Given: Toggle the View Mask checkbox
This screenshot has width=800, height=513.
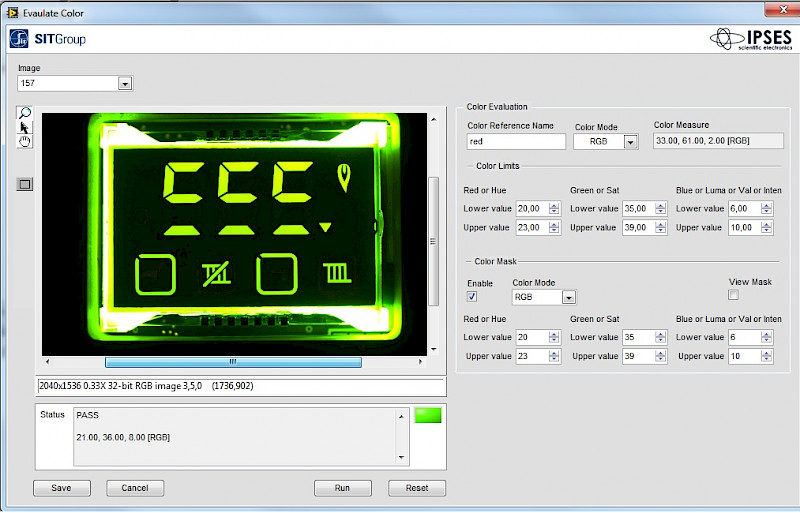Looking at the screenshot, I should [x=733, y=295].
